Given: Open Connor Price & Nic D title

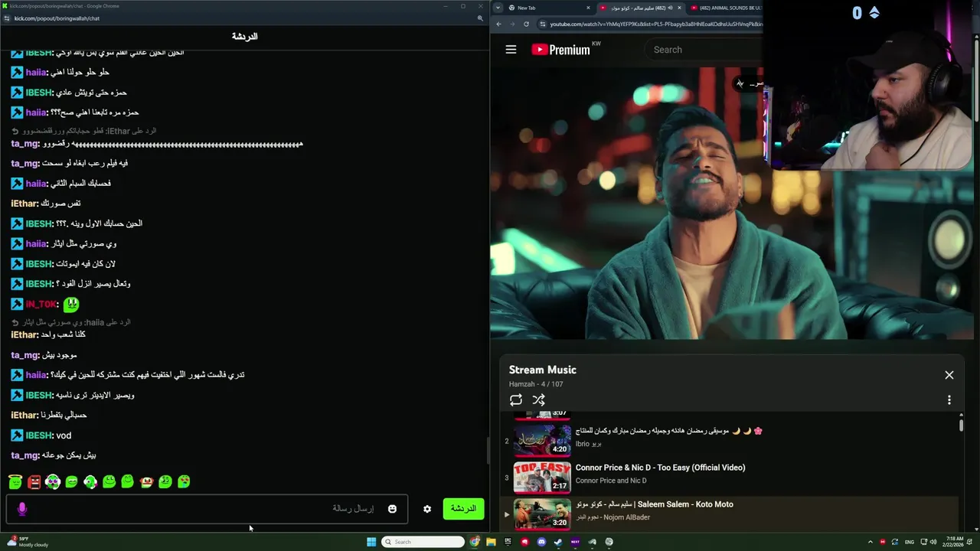Looking at the screenshot, I should [x=660, y=468].
